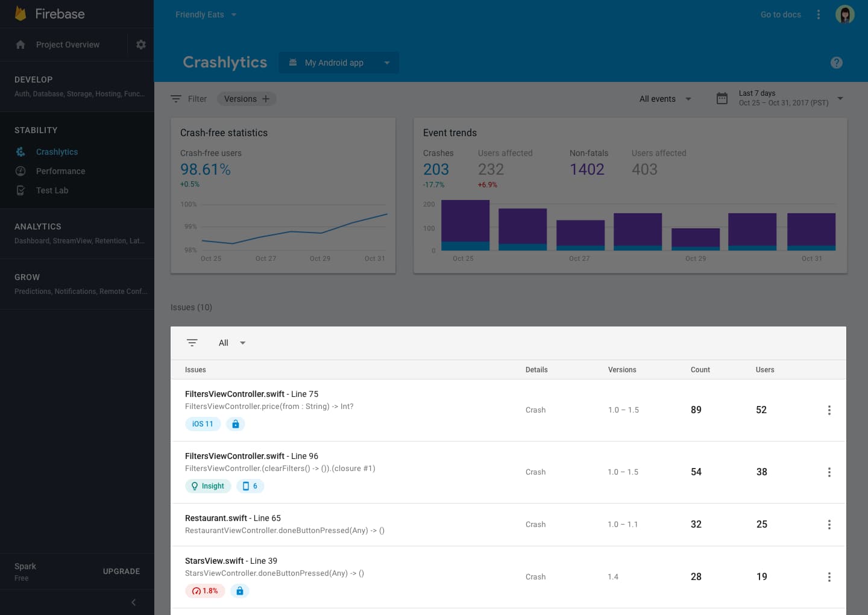Click the Filter icon above statistics
868x615 pixels.
click(176, 99)
